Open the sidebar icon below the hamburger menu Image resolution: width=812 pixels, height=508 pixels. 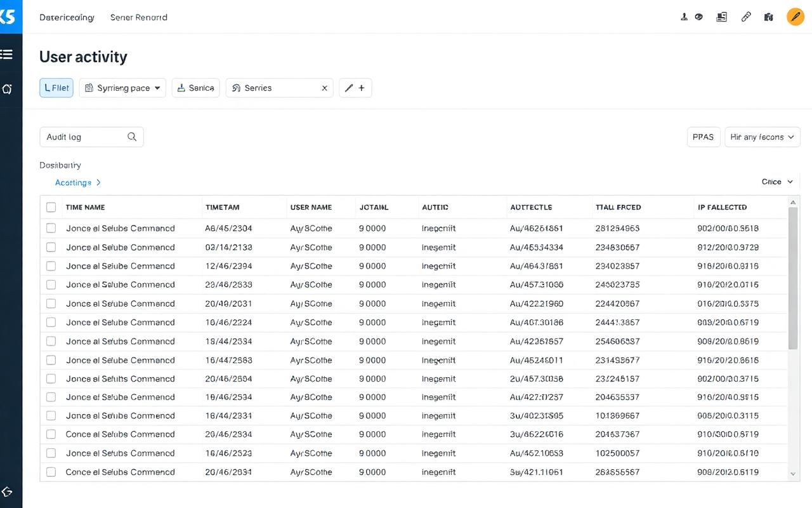tap(6, 89)
